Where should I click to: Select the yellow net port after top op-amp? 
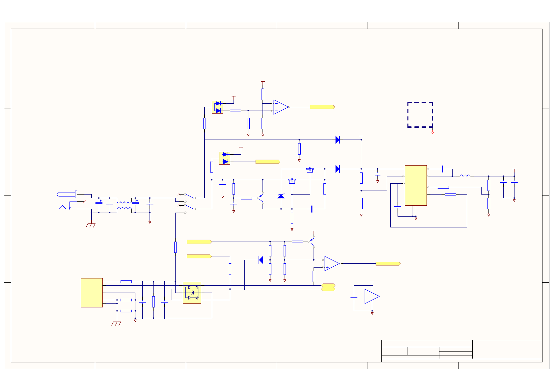click(322, 107)
